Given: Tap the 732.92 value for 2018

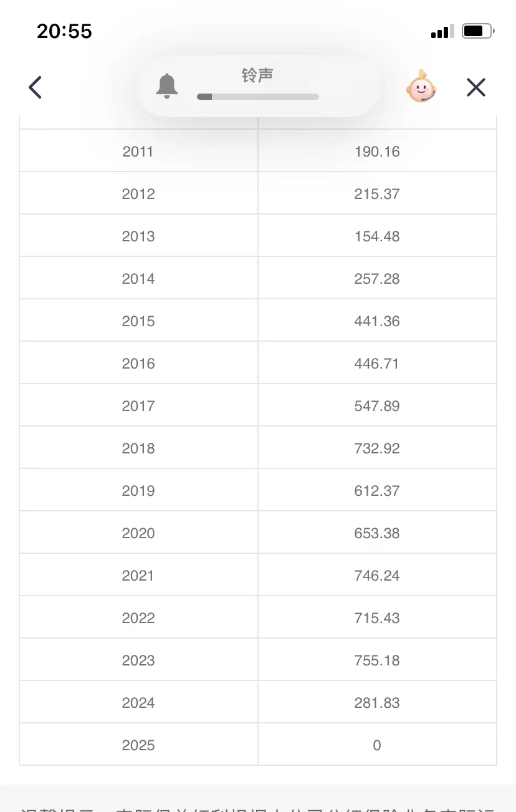Looking at the screenshot, I should (377, 448).
